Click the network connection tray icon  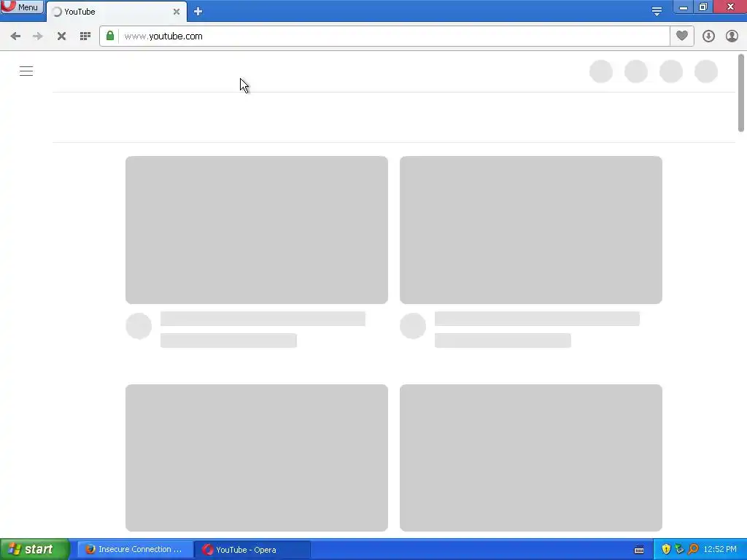point(679,550)
